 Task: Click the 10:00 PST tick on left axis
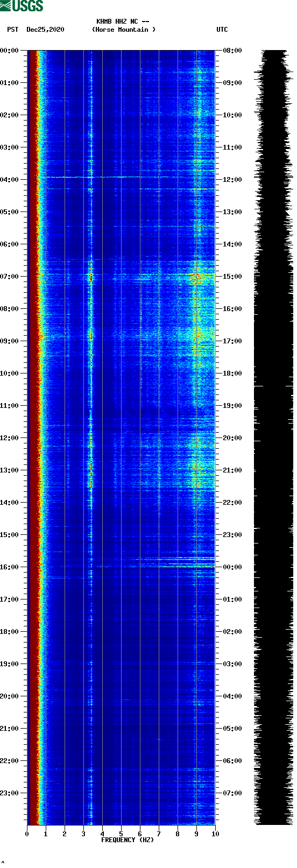10,373
